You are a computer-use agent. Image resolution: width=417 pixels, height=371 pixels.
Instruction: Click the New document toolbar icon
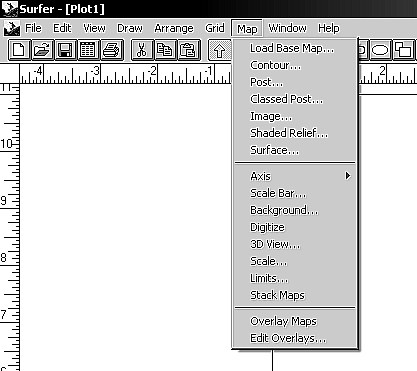(19, 50)
